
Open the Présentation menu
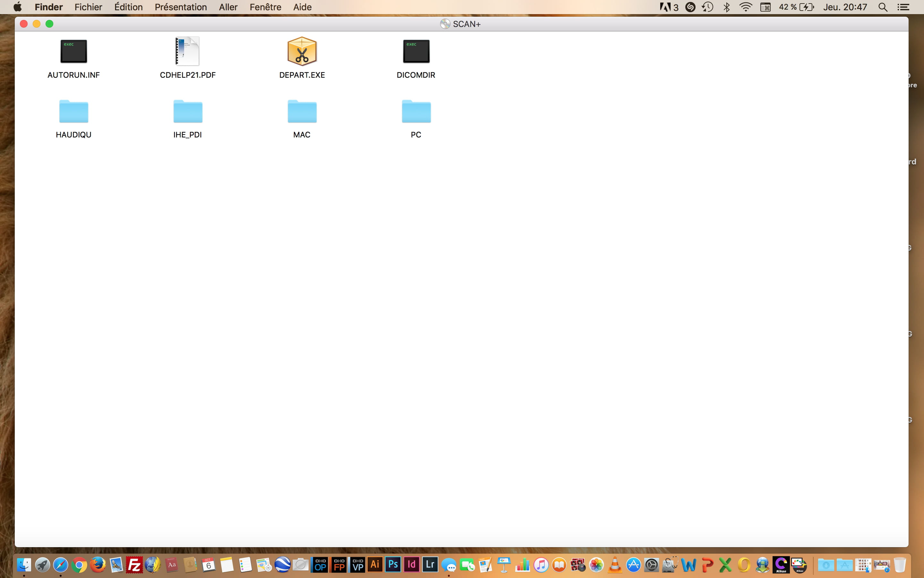(x=181, y=7)
